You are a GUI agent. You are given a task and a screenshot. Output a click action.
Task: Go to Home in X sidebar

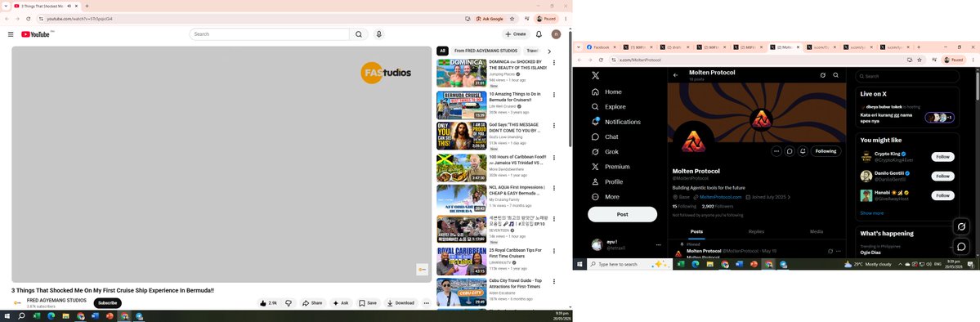pos(606,92)
